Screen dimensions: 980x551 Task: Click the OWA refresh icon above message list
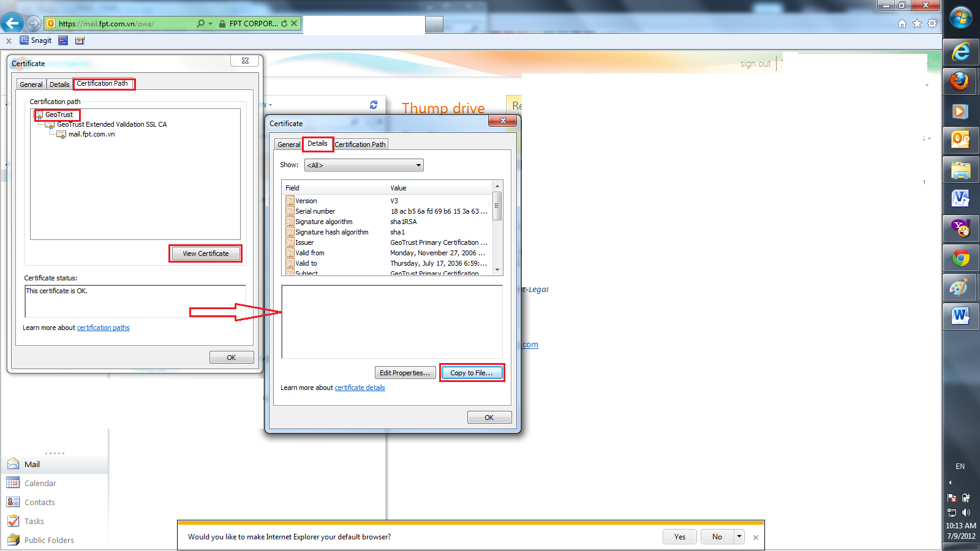tap(374, 105)
